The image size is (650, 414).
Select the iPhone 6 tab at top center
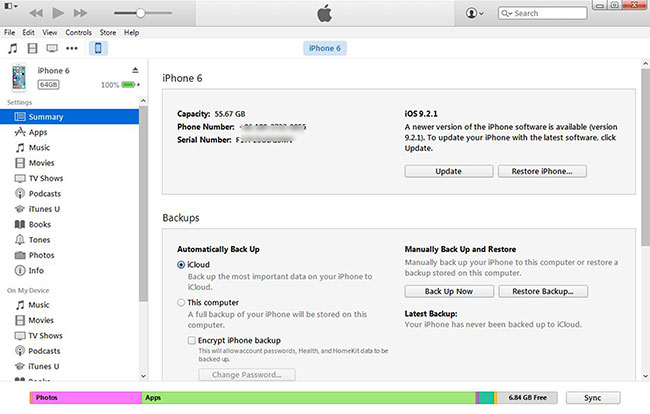325,48
